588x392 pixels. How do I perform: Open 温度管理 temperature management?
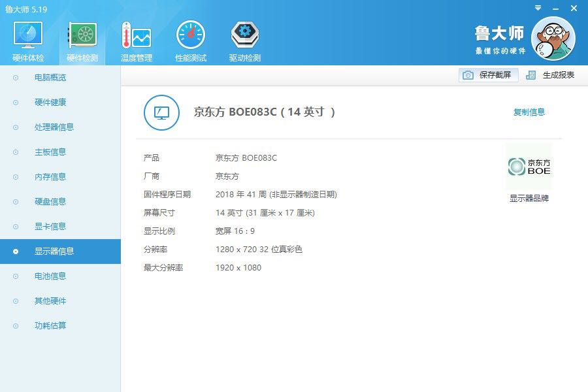(x=137, y=41)
